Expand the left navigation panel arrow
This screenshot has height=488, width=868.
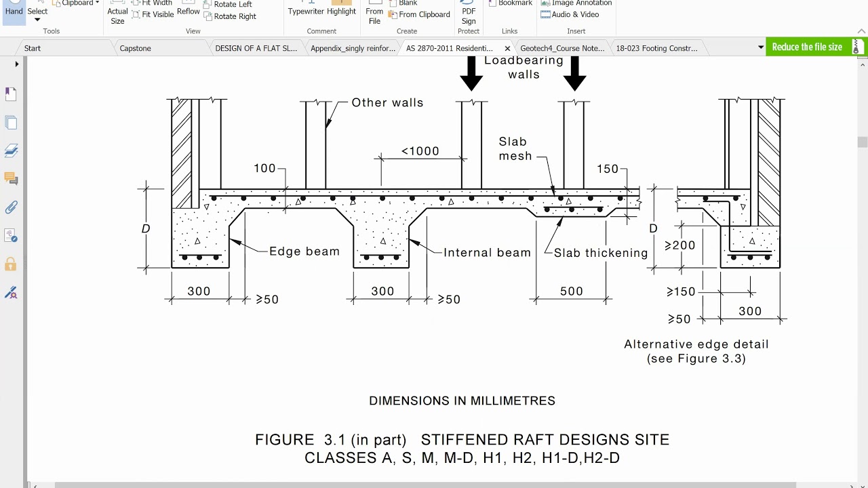point(17,64)
